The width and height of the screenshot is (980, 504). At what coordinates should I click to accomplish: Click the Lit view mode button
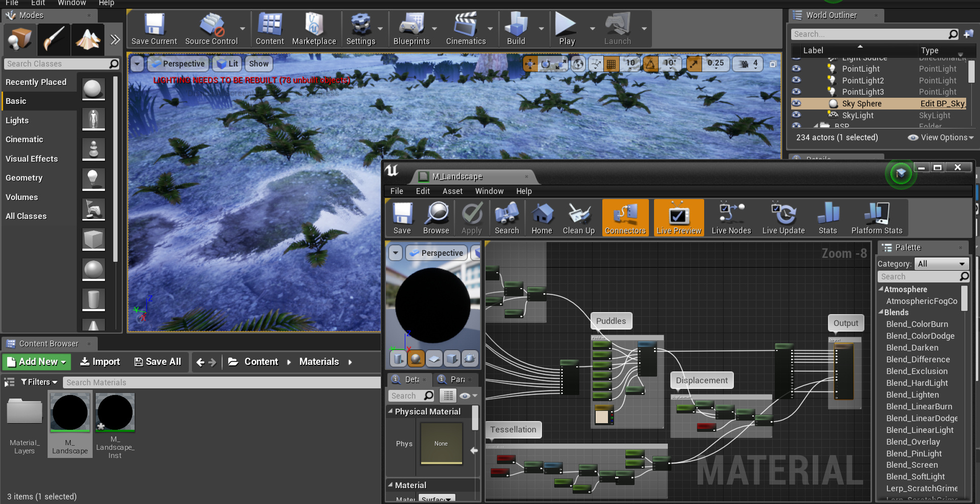(x=227, y=64)
